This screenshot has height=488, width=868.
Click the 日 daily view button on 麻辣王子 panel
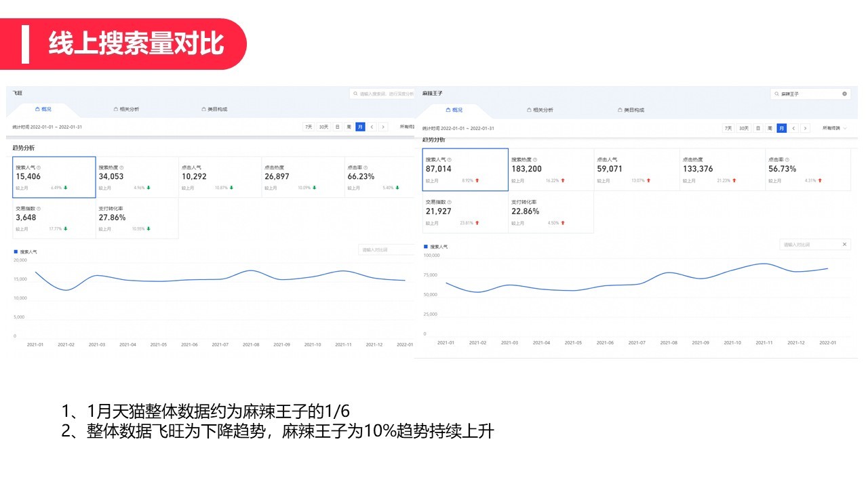click(757, 127)
